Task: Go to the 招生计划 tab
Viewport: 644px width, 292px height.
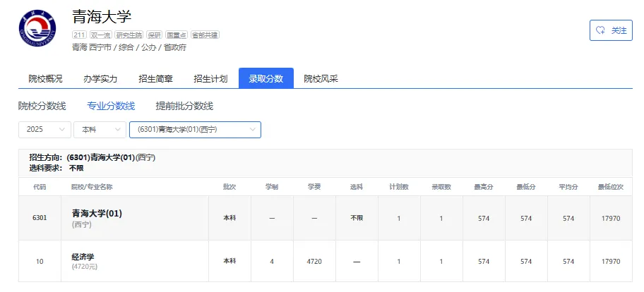Action: 210,79
